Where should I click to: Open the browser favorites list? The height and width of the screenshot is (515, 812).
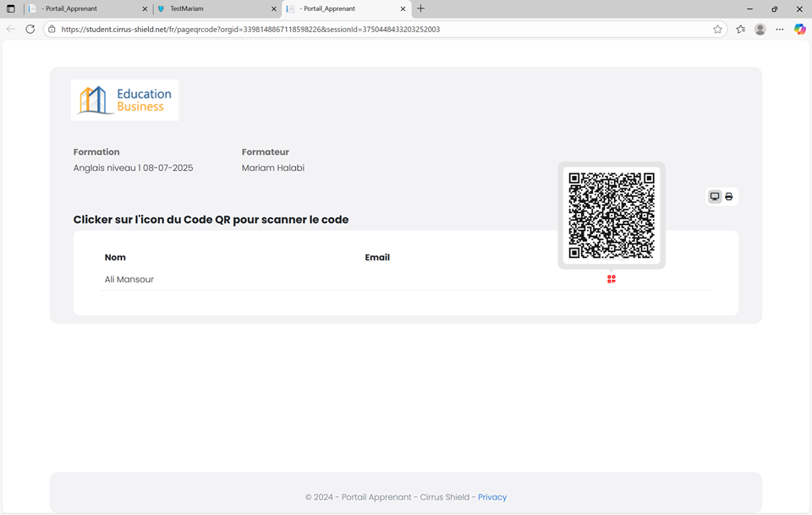pos(740,30)
